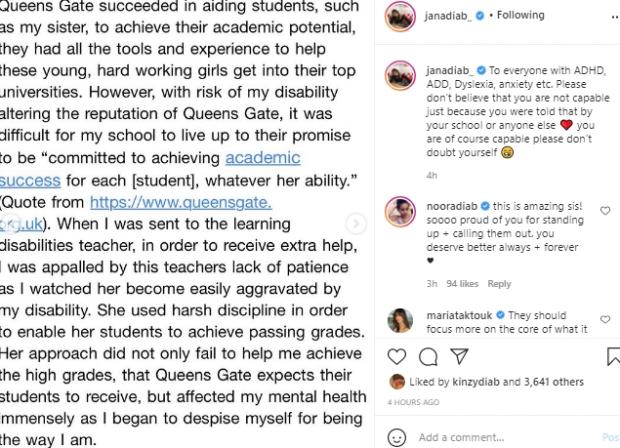The height and width of the screenshot is (448, 620).
Task: Like mariataktouk's comment heart
Action: pyautogui.click(x=605, y=319)
